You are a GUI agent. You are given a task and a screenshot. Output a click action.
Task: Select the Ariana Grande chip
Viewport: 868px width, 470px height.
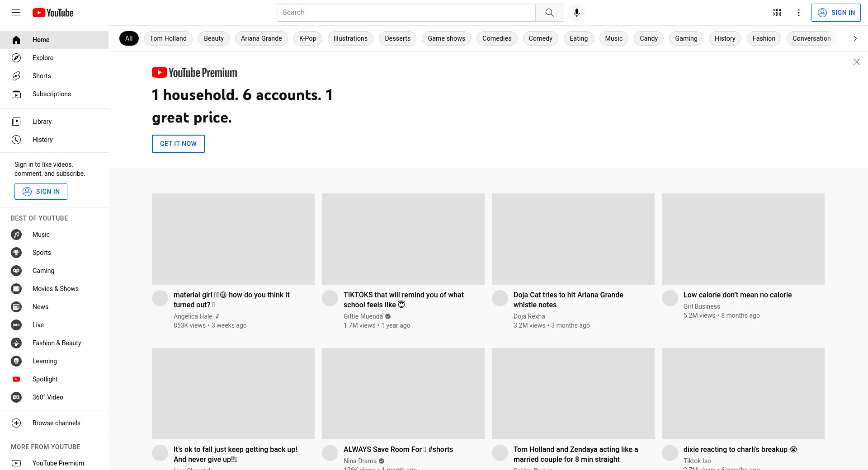click(261, 38)
